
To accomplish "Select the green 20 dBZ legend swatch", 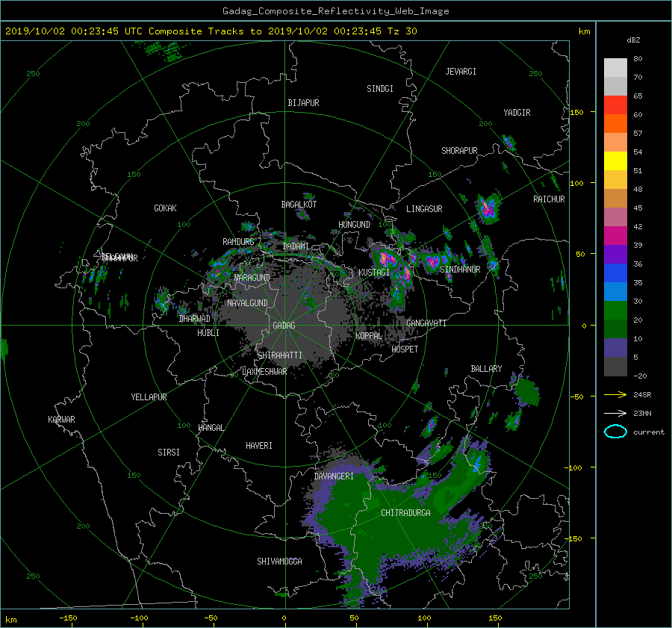I will coord(615,311).
